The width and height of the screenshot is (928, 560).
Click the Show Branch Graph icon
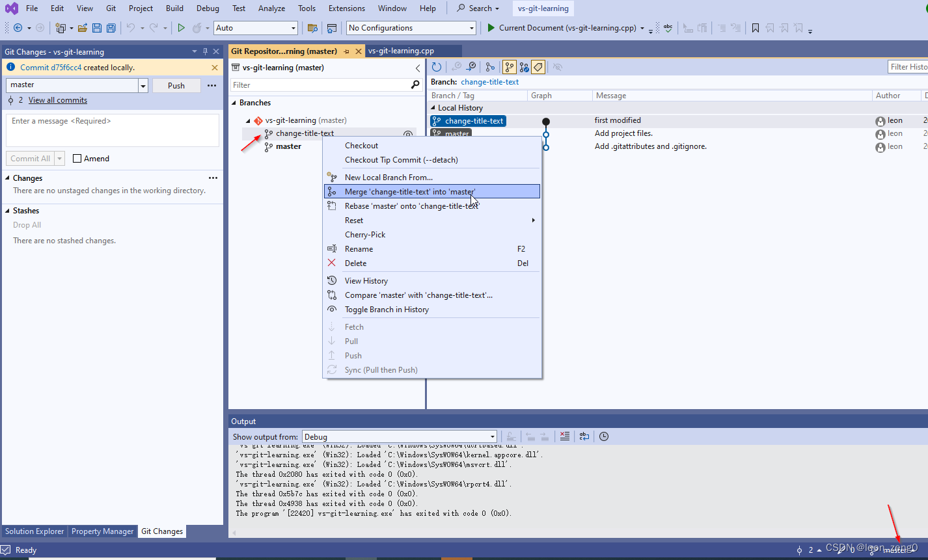click(x=491, y=67)
